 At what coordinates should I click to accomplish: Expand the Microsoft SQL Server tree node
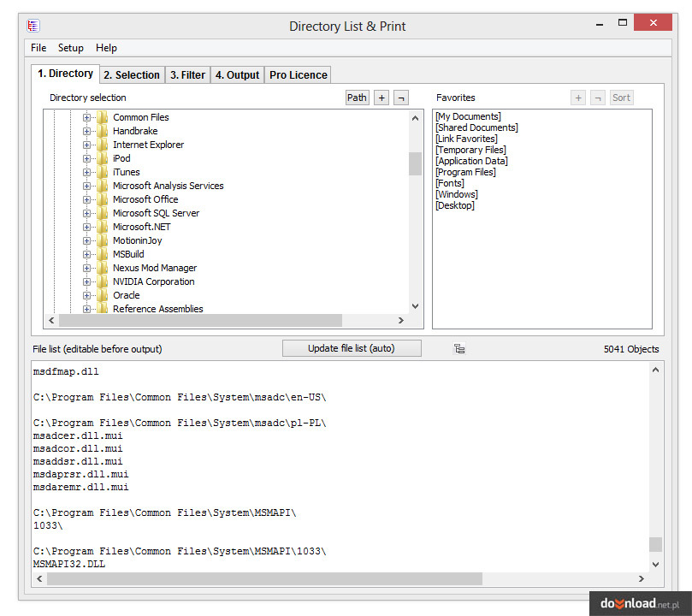pos(86,213)
